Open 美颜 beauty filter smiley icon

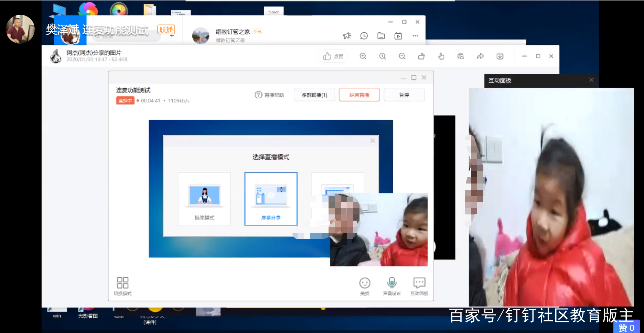click(x=365, y=286)
